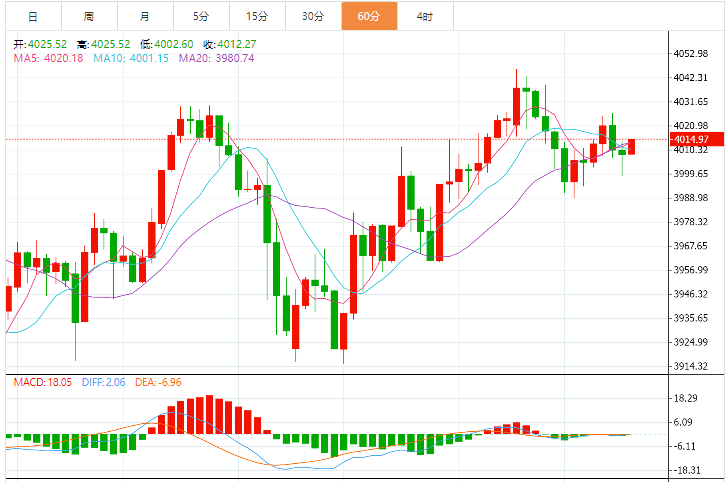Viewport: 725px width, 482px height.
Task: Switch to the 5分 interval tab
Action: pos(201,16)
